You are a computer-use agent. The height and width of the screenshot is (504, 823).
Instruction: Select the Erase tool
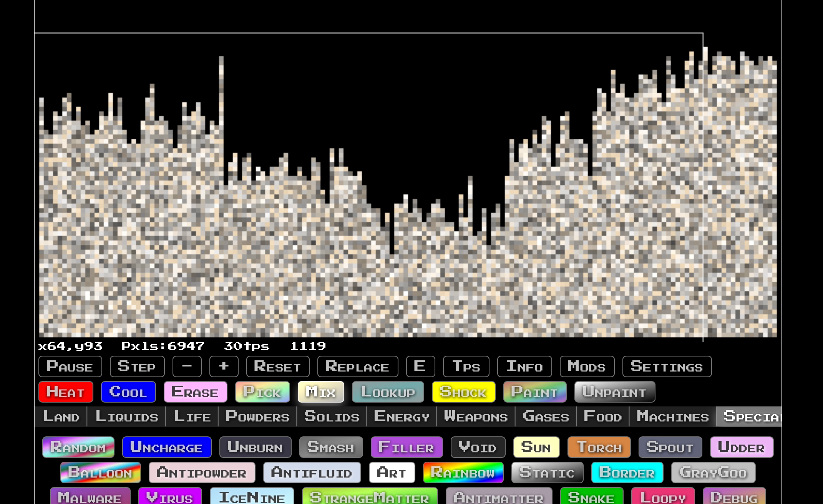click(x=195, y=392)
